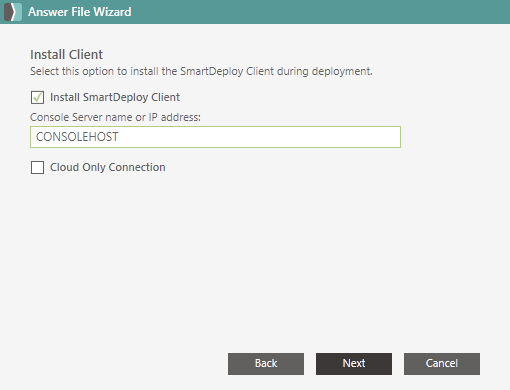Click the "Answer File Wizard" title text
This screenshot has width=510, height=390.
point(80,12)
